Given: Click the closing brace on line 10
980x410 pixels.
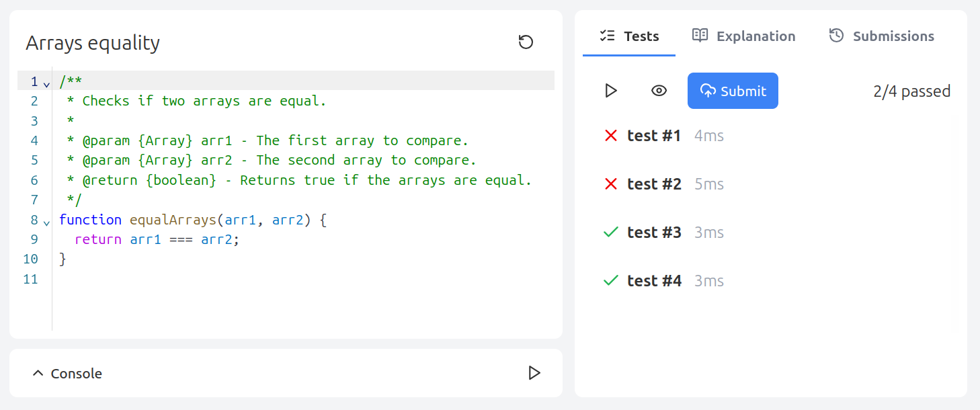Looking at the screenshot, I should tap(63, 259).
